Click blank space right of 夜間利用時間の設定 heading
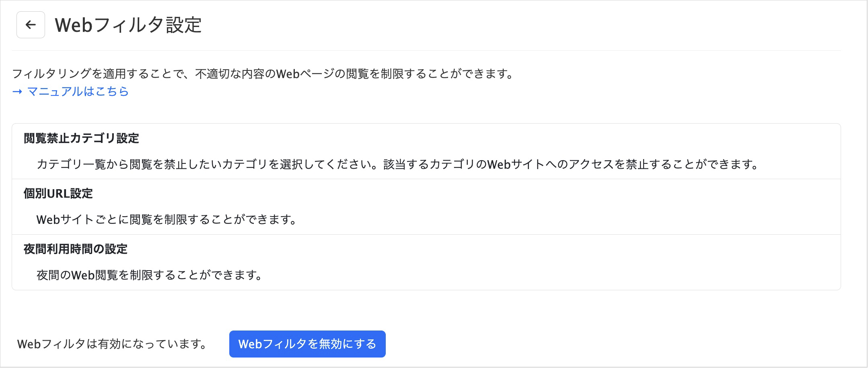The image size is (868, 368). 442,249
